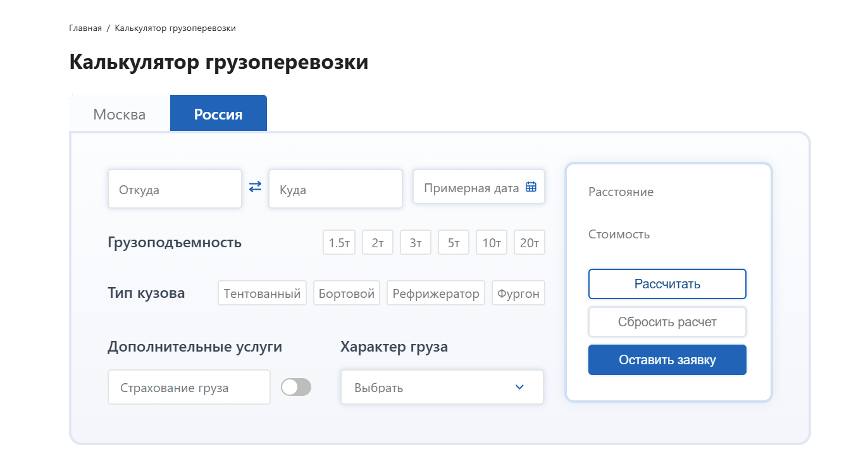Click the swap origin and destination arrows icon
Screen dimensions: 868x473
coord(255,187)
